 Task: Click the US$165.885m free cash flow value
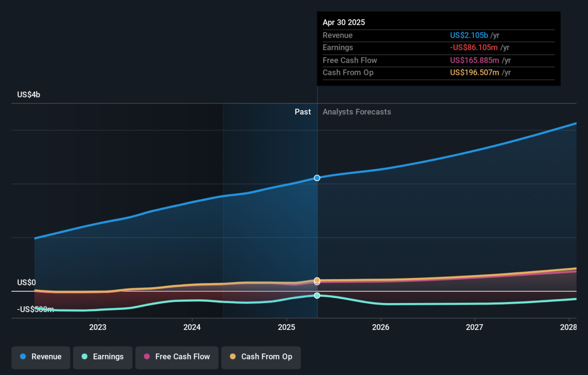tap(474, 60)
